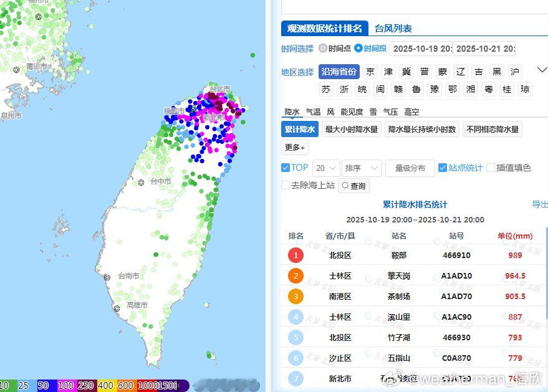Select province 京
This screenshot has width=548, height=392.
click(370, 72)
